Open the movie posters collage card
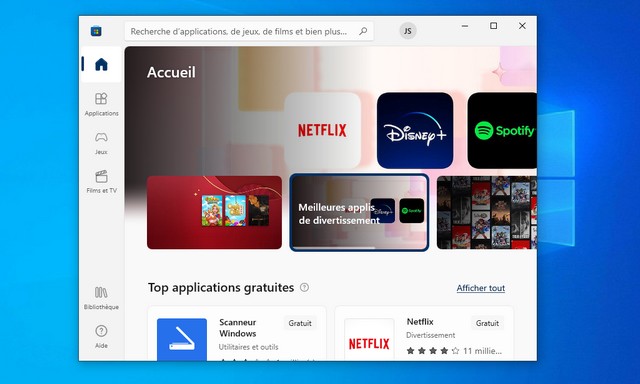Viewport: 640px width, 384px height. [x=487, y=212]
